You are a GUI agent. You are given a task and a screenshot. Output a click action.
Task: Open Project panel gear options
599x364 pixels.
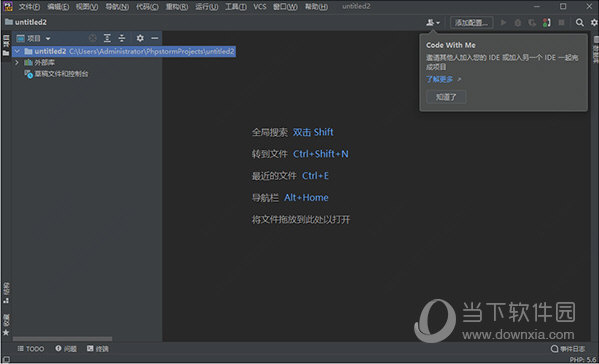pyautogui.click(x=140, y=38)
